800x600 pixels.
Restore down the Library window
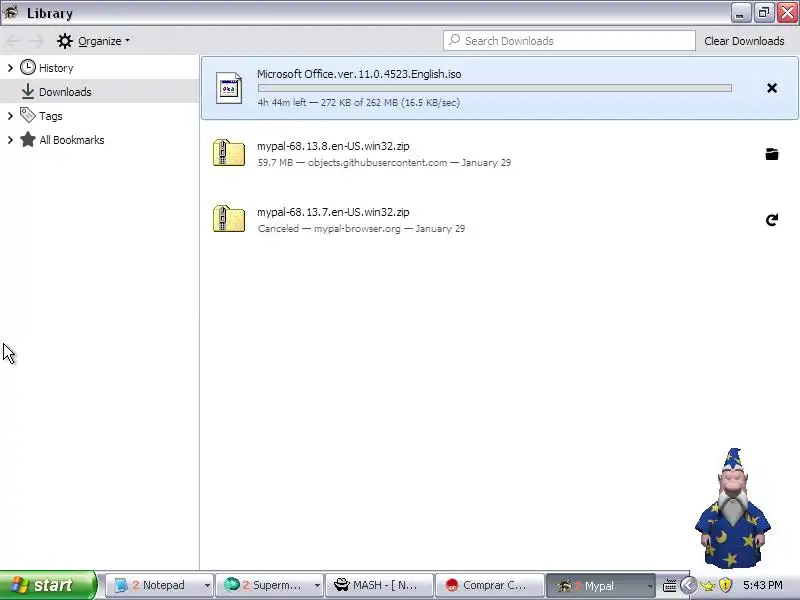764,12
